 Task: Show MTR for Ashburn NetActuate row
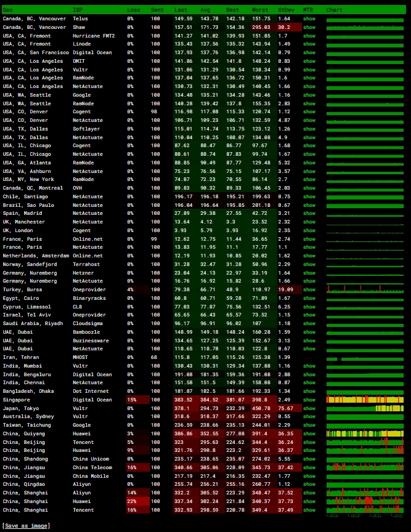(x=309, y=171)
